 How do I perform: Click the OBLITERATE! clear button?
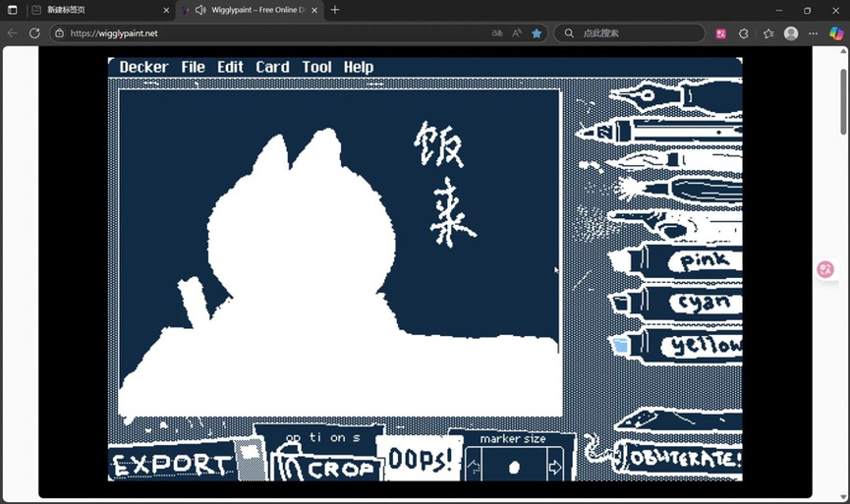(678, 458)
